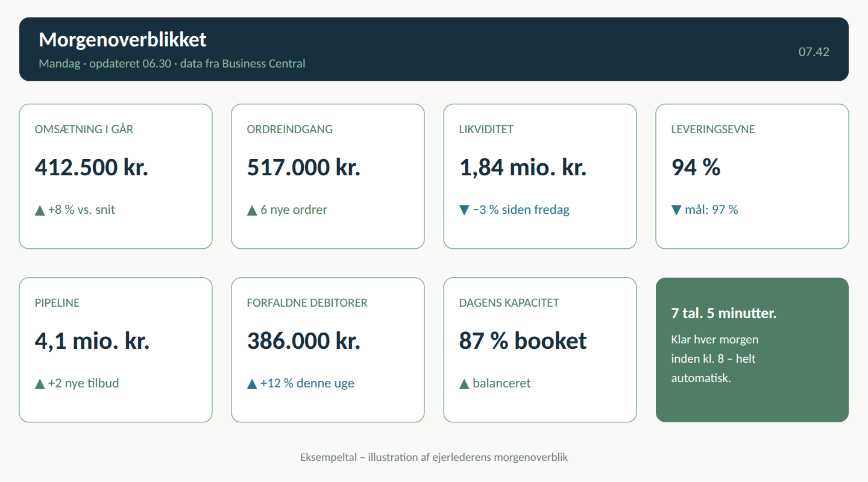The image size is (868, 482).
Task: Click the 7 tal. 5 minutter. heading
Action: [724, 313]
